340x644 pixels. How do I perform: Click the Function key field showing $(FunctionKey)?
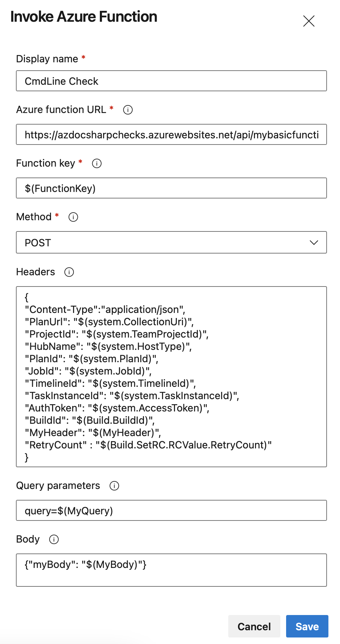point(171,188)
